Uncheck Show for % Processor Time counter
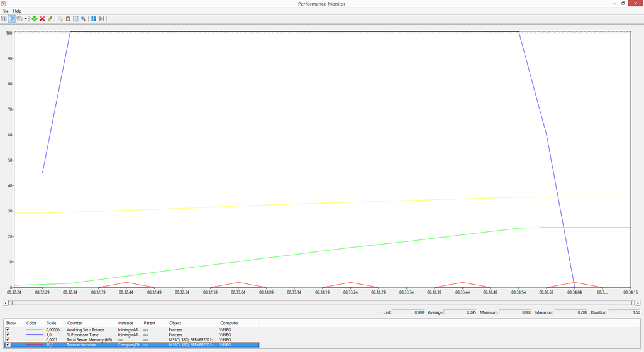 pos(8,334)
